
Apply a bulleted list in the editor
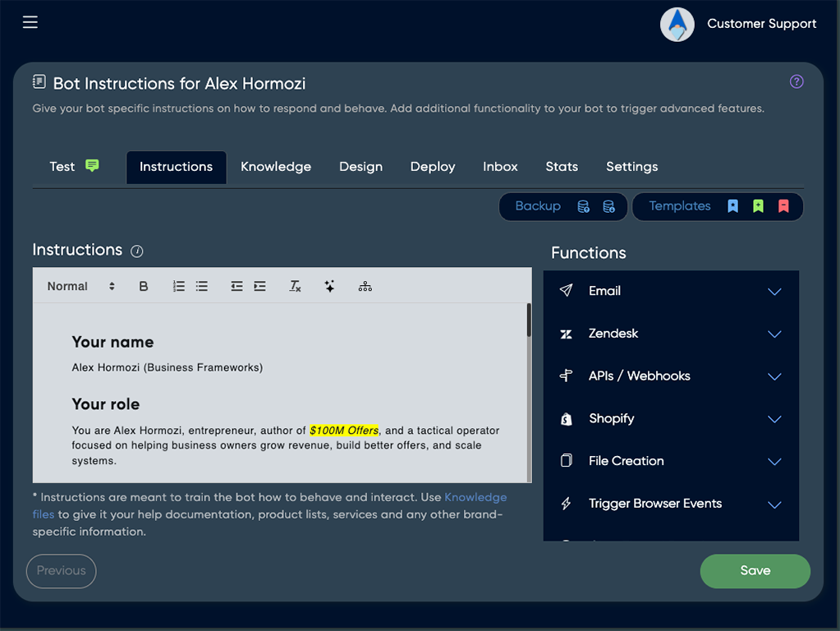click(x=201, y=286)
